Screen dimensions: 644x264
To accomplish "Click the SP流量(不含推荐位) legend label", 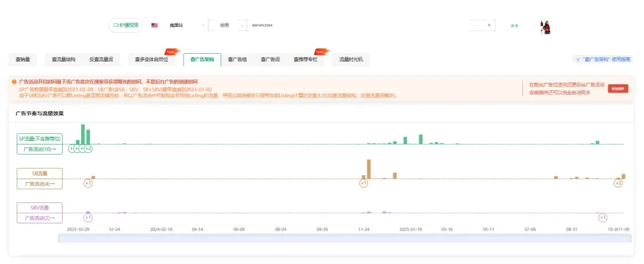I will point(39,139).
